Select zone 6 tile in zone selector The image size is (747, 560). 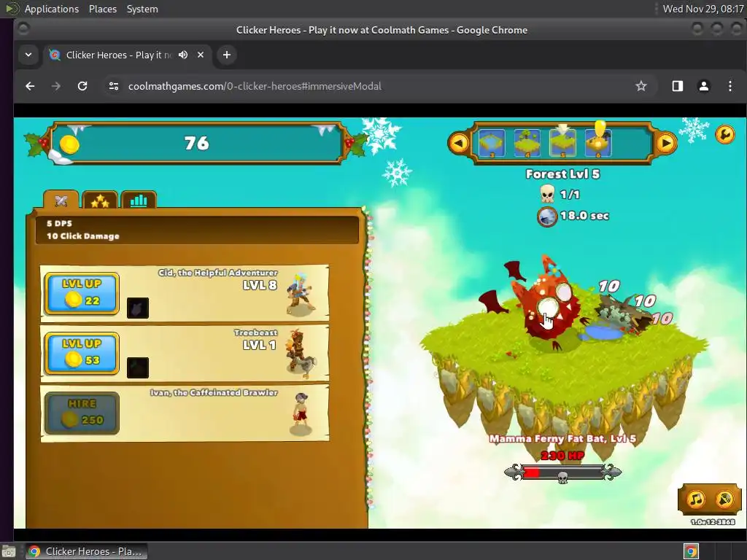click(x=598, y=142)
